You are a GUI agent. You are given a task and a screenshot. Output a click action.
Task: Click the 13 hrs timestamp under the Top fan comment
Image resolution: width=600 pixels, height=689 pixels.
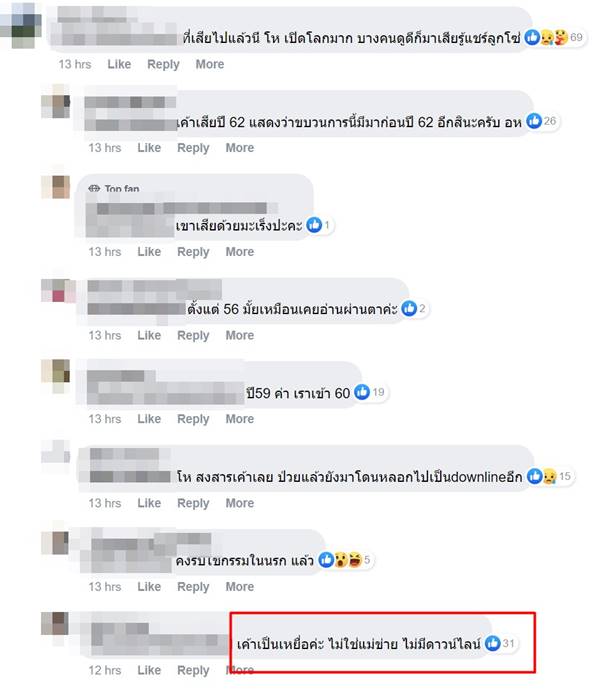tap(105, 252)
